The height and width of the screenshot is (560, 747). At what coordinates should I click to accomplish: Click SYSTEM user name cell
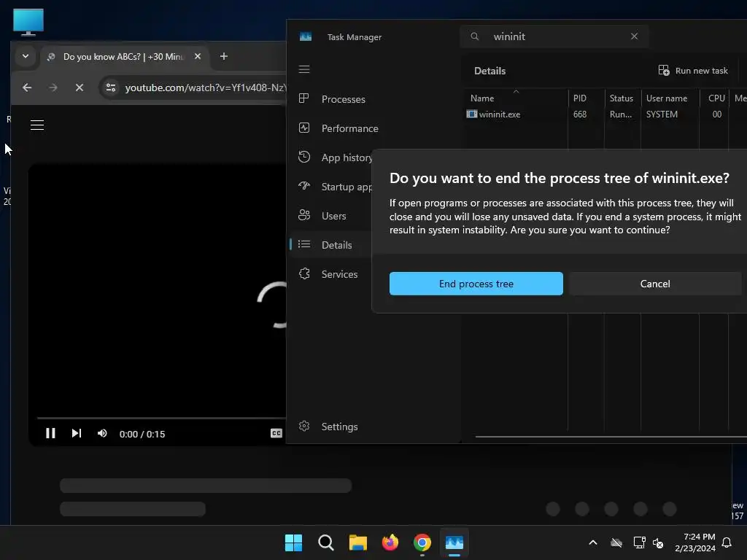(662, 114)
